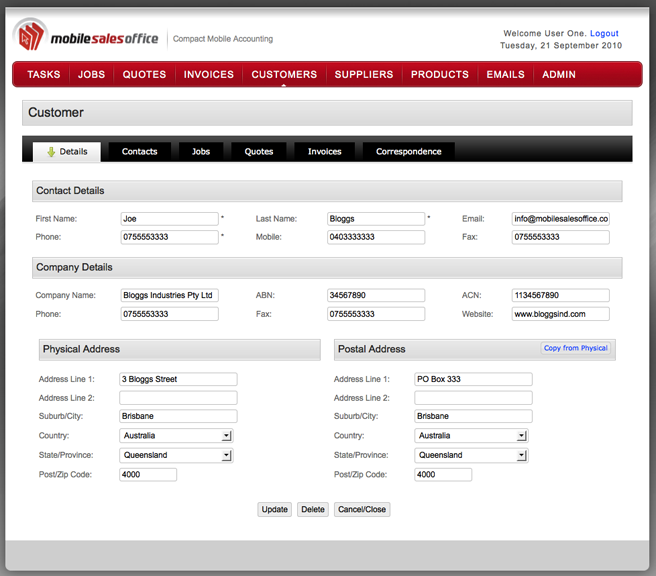Click the contact Phone field
The image size is (656, 576).
click(x=169, y=237)
